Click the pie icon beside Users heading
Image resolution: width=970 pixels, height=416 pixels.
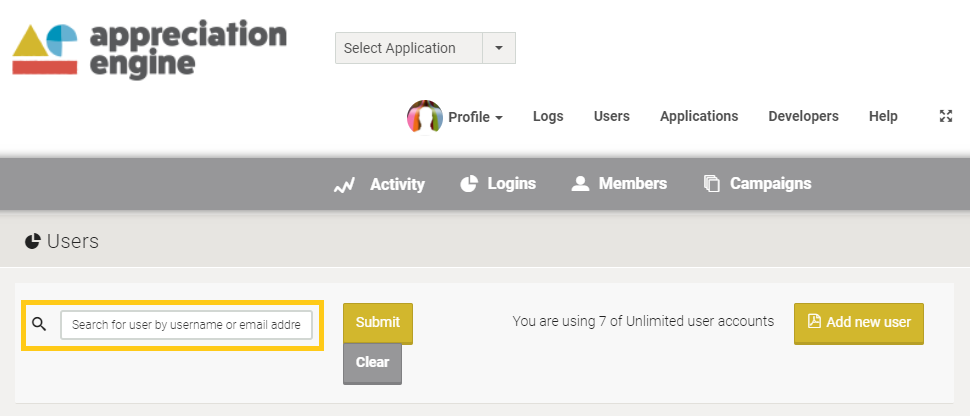(x=33, y=241)
